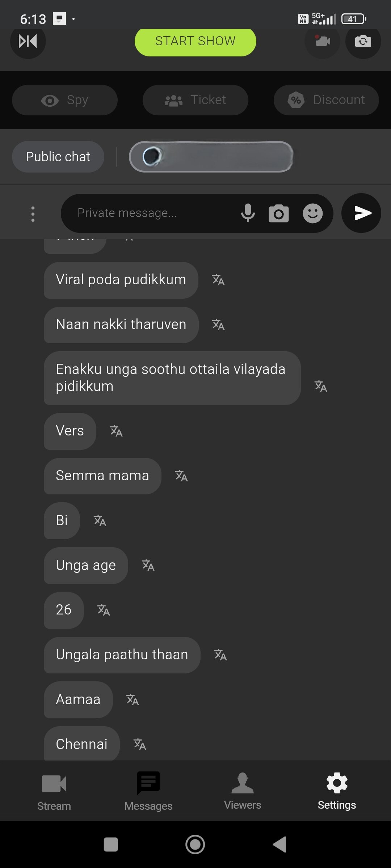
Task: Toggle the Ticket show option
Action: tap(195, 100)
